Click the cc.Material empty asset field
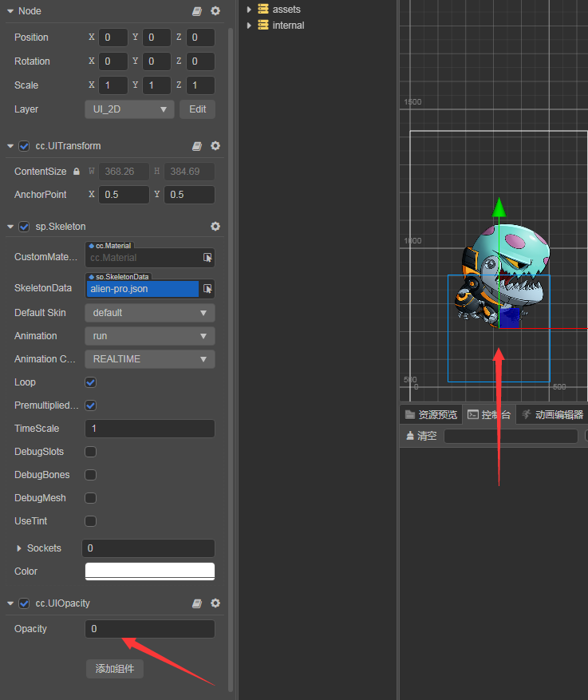This screenshot has height=700, width=588. click(144, 258)
